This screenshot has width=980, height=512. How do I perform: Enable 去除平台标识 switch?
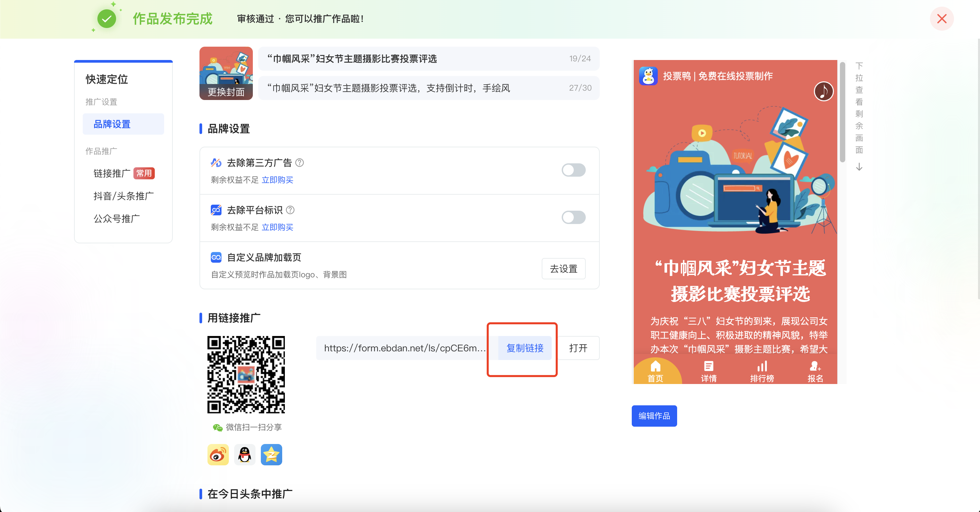pos(573,217)
